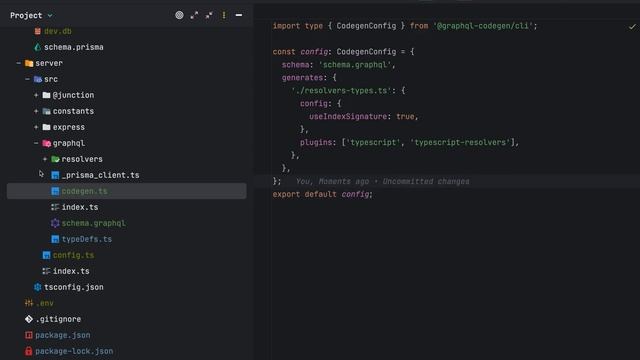Open tsconfig.json file
Image resolution: width=640 pixels, height=360 pixels.
point(73,287)
